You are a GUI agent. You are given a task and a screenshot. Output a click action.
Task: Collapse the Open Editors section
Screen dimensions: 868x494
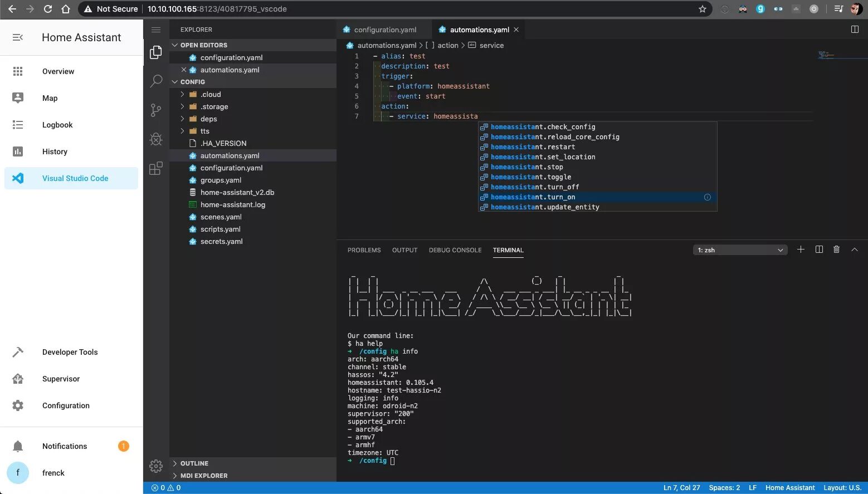(x=253, y=45)
